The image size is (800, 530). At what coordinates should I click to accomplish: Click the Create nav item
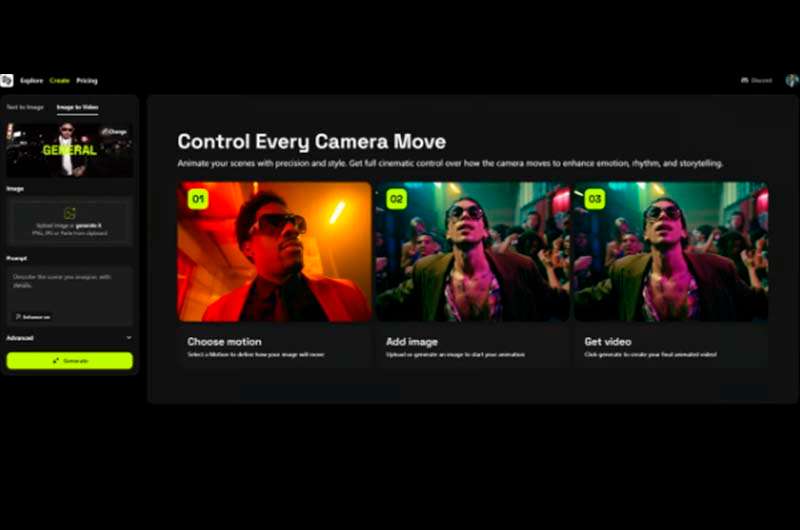click(60, 81)
